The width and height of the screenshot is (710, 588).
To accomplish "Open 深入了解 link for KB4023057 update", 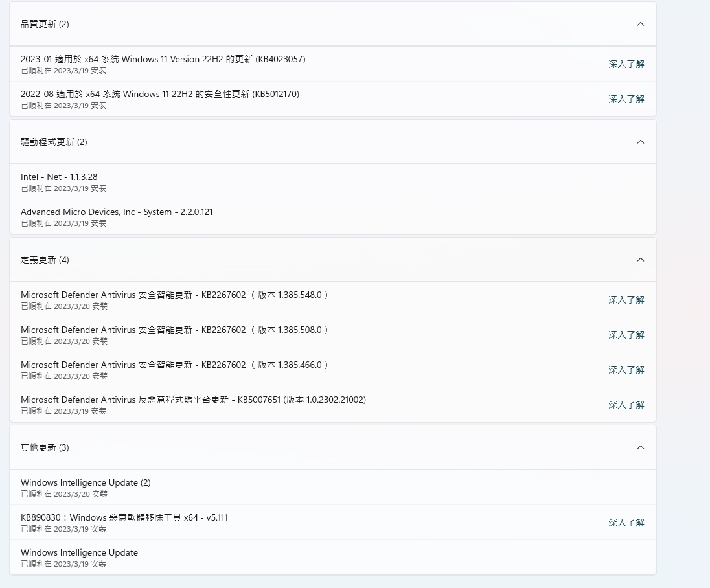I will pyautogui.click(x=626, y=64).
